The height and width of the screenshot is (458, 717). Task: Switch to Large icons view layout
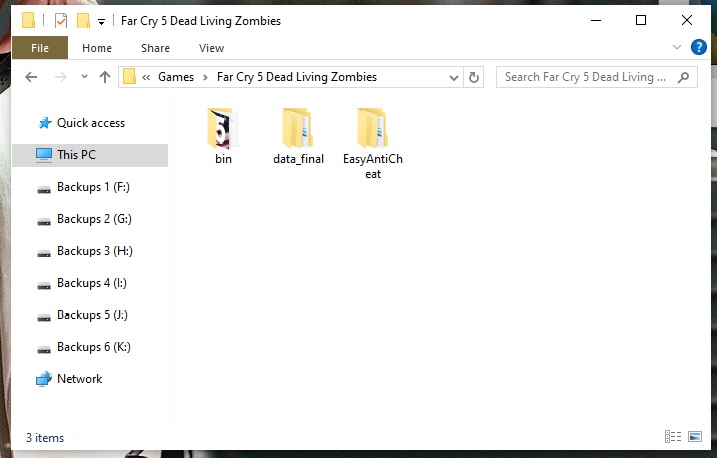(x=695, y=437)
